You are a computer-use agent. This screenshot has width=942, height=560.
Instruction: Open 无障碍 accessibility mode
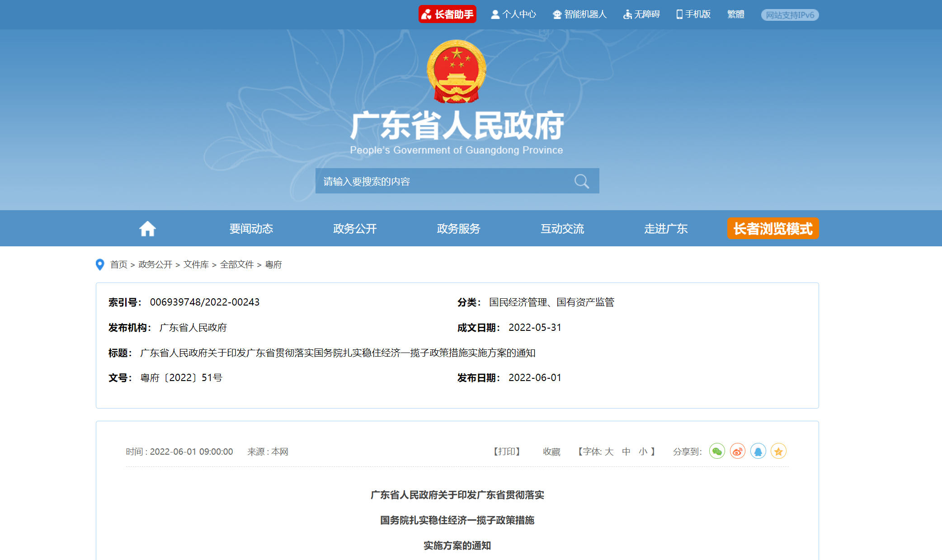[641, 14]
